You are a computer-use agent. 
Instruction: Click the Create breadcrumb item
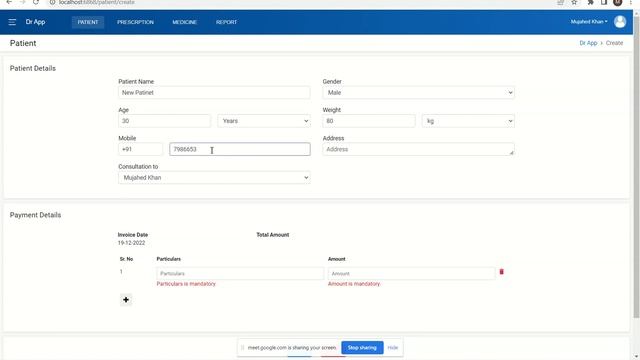614,43
